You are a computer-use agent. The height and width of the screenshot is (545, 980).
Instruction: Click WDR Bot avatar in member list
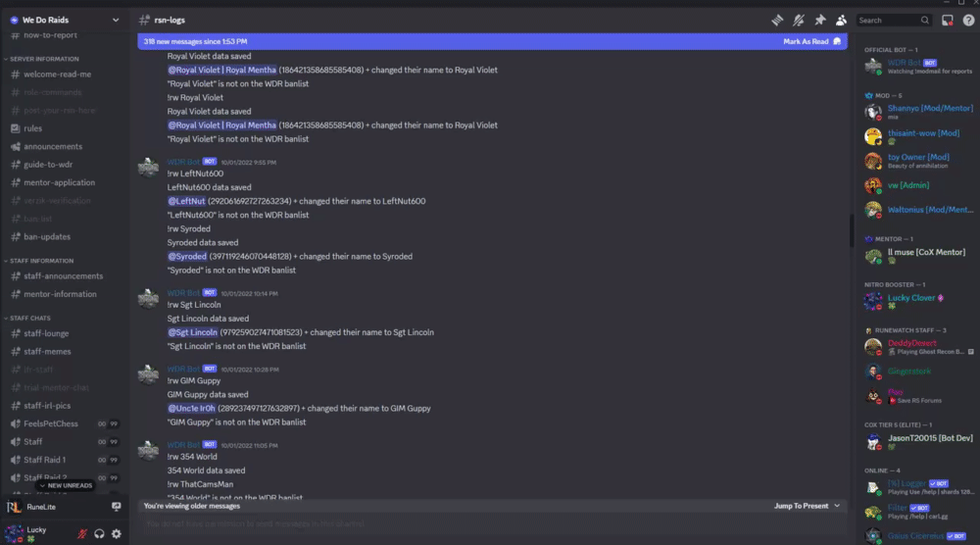[x=872, y=66]
